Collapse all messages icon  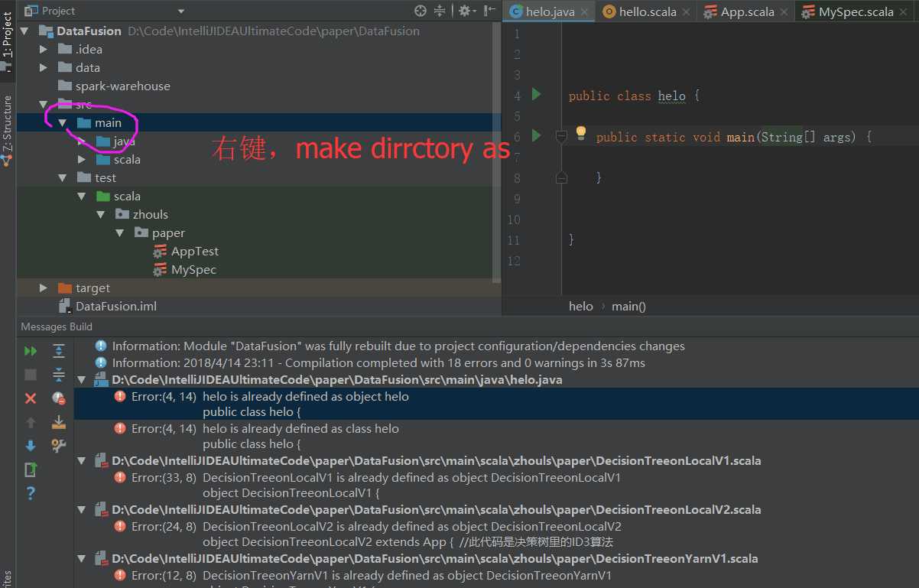(59, 375)
